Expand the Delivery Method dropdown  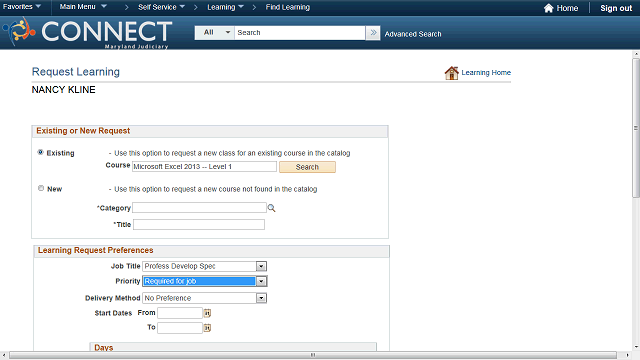point(261,298)
